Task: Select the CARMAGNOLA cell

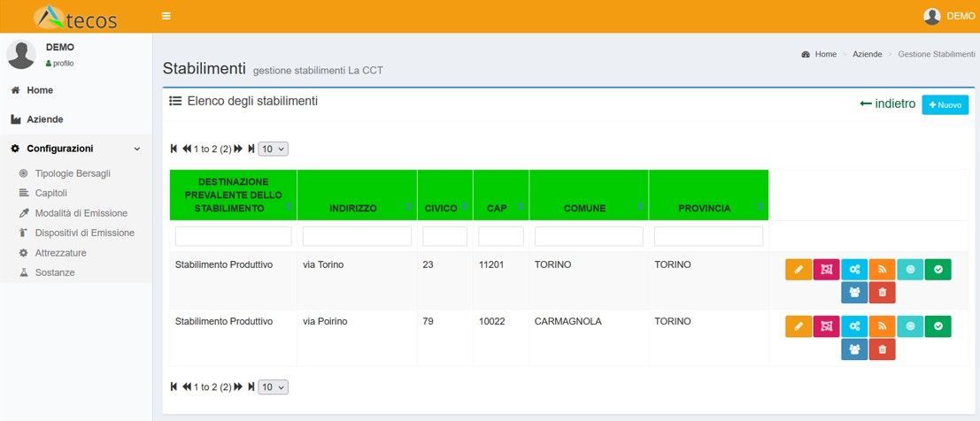Action: (x=589, y=338)
